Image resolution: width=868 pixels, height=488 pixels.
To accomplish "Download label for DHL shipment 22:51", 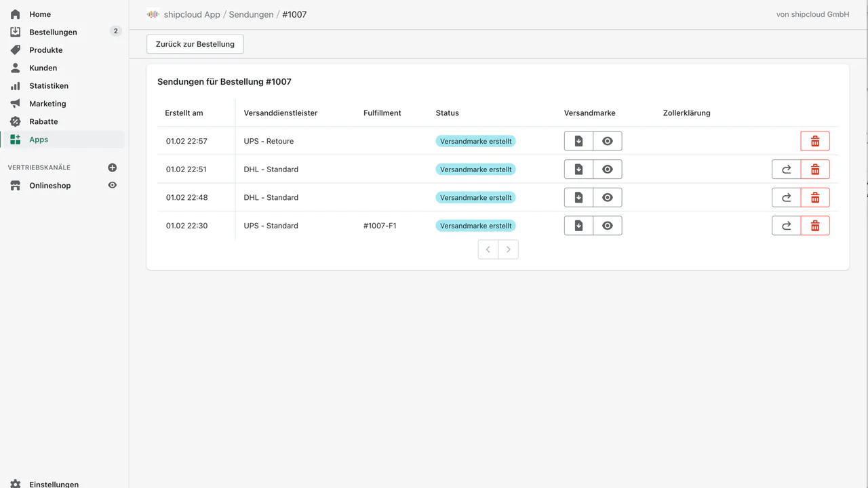I will pyautogui.click(x=578, y=169).
